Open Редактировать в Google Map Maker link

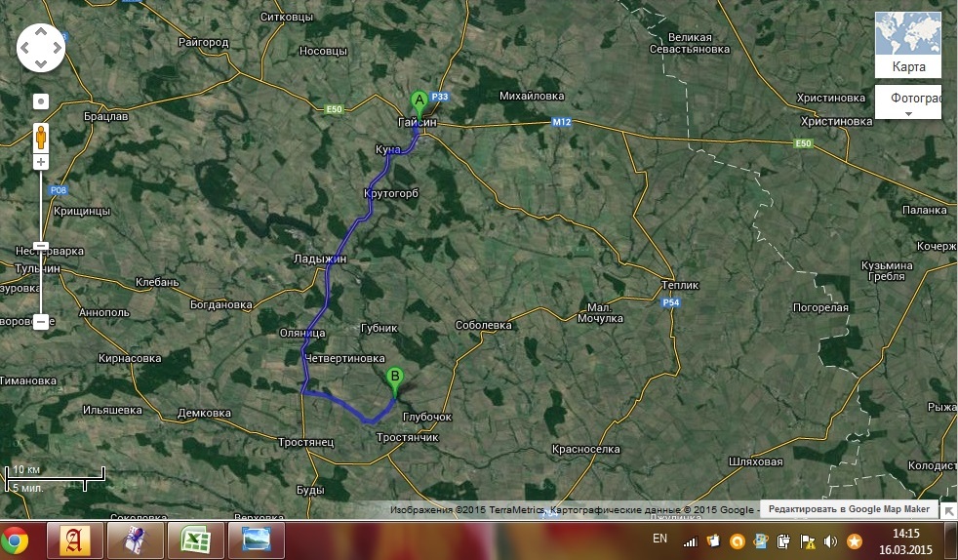pos(849,509)
